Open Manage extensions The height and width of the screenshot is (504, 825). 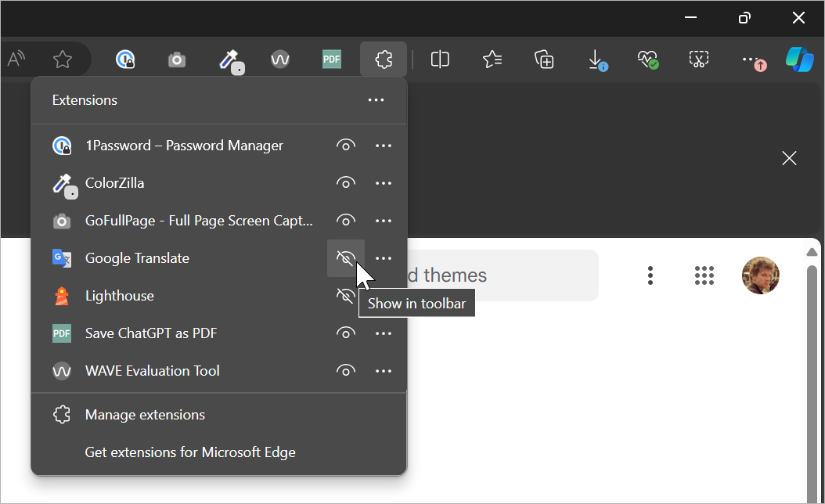(x=146, y=415)
